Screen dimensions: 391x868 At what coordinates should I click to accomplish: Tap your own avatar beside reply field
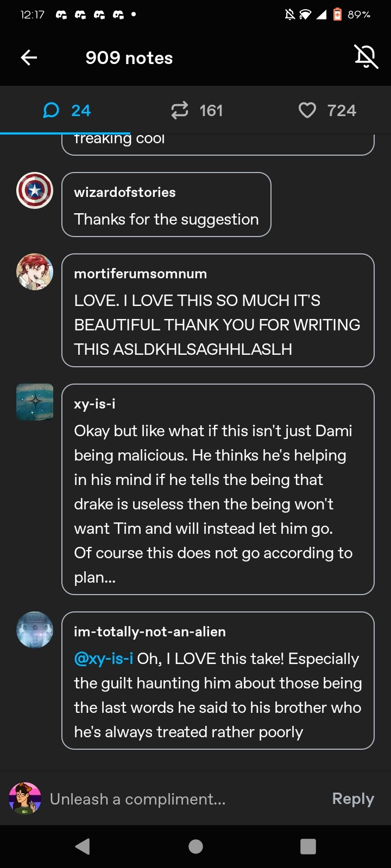pos(25,799)
